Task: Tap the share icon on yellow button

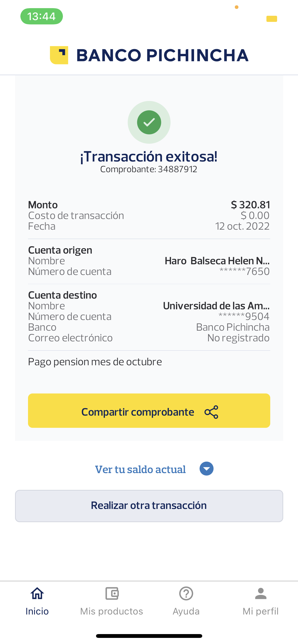Action: [211, 412]
